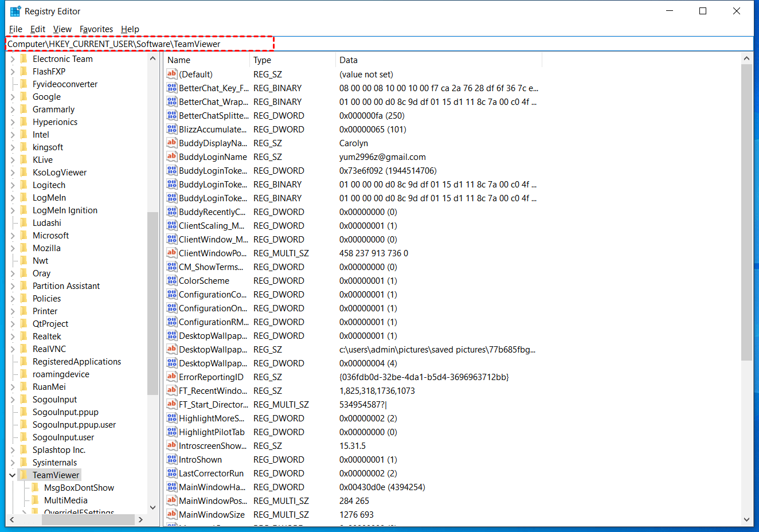Expand the Google registry key
This screenshot has width=759, height=532.
(x=12, y=97)
